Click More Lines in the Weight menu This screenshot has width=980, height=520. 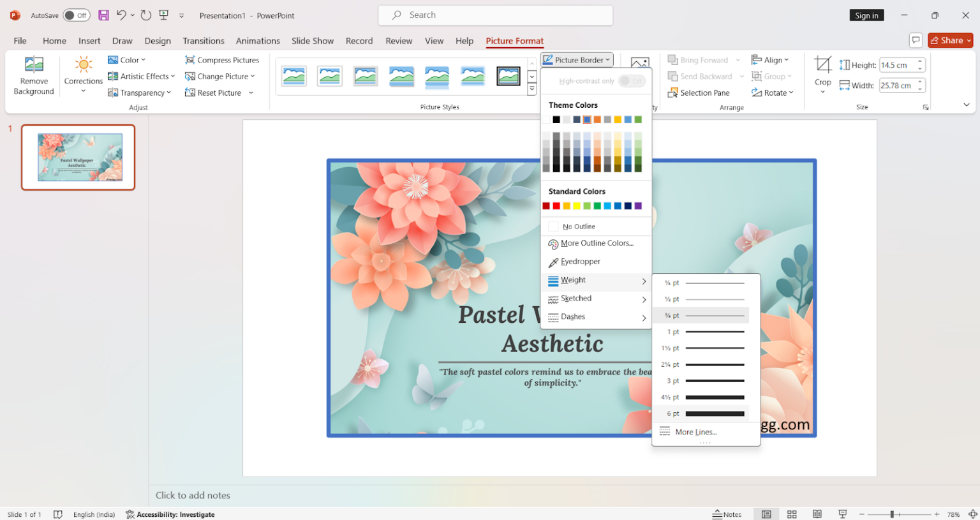pos(695,432)
